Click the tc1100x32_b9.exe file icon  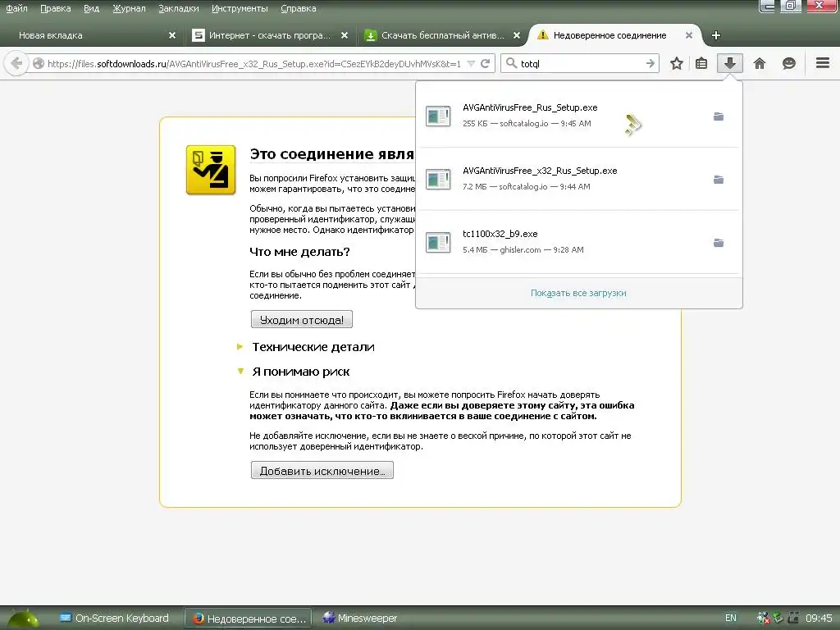coord(438,242)
